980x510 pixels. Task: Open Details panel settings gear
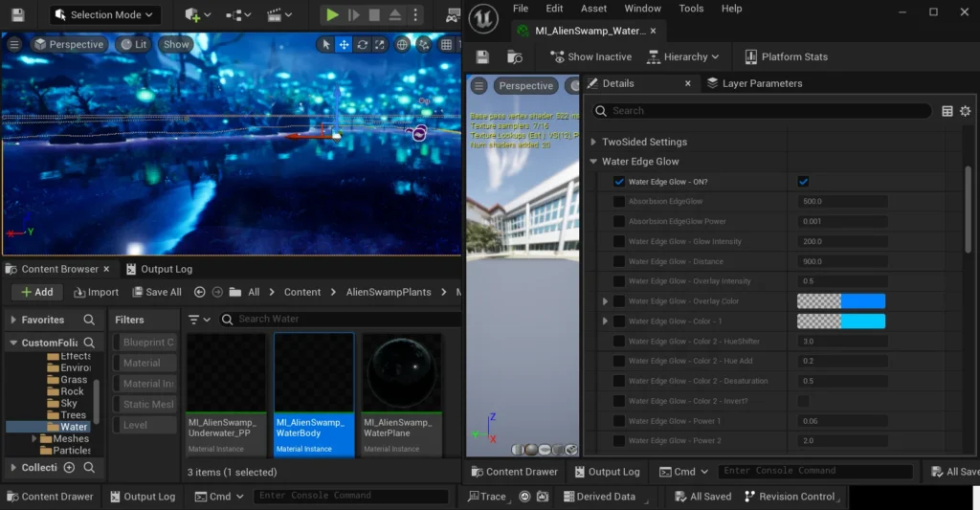(x=965, y=111)
